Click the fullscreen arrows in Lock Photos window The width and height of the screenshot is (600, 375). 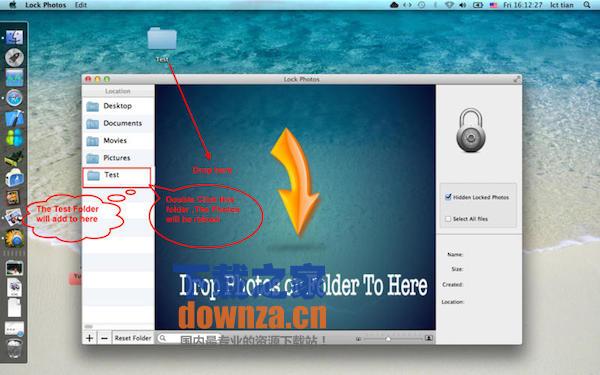click(517, 79)
